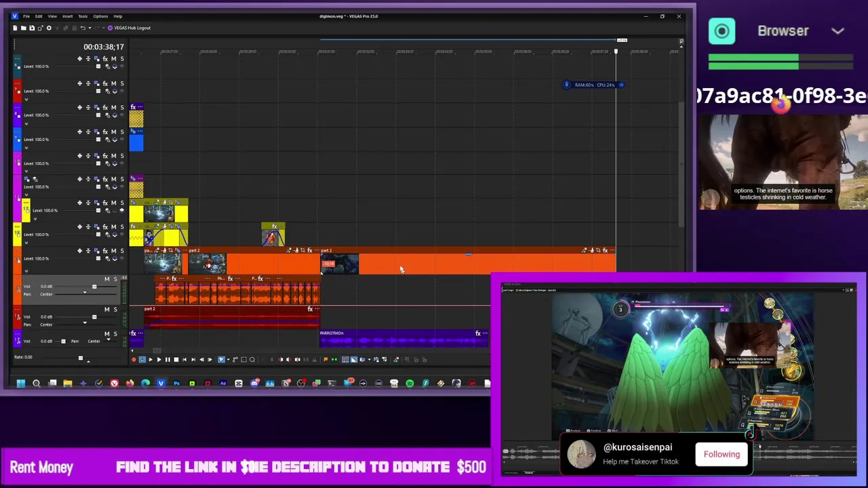
Task: Save the project with the floppy disk icon
Action: click(32, 28)
